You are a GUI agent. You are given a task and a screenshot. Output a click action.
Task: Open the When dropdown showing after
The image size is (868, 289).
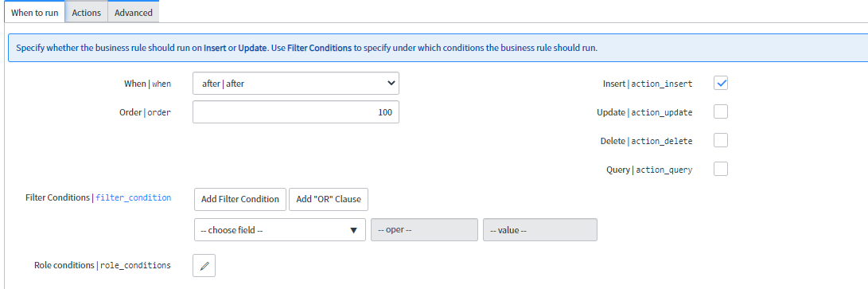pos(296,84)
